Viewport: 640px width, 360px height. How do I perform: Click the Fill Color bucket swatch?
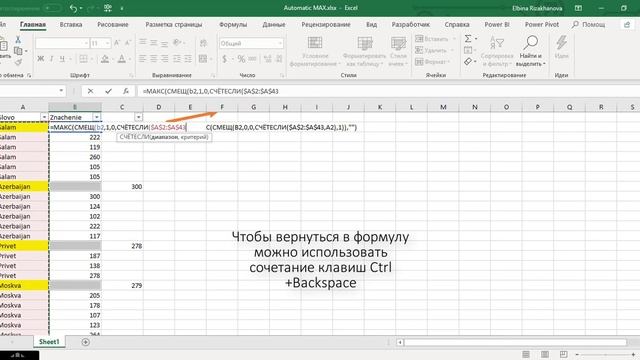(x=105, y=59)
